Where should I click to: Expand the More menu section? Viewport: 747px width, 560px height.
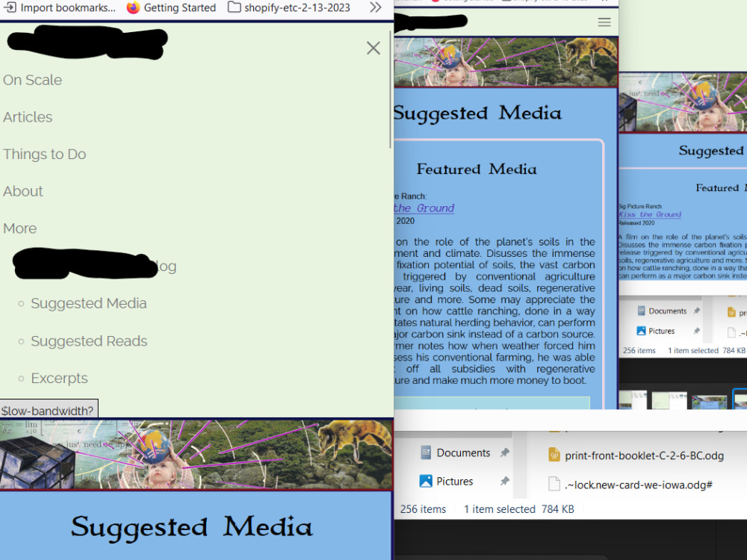click(x=19, y=228)
